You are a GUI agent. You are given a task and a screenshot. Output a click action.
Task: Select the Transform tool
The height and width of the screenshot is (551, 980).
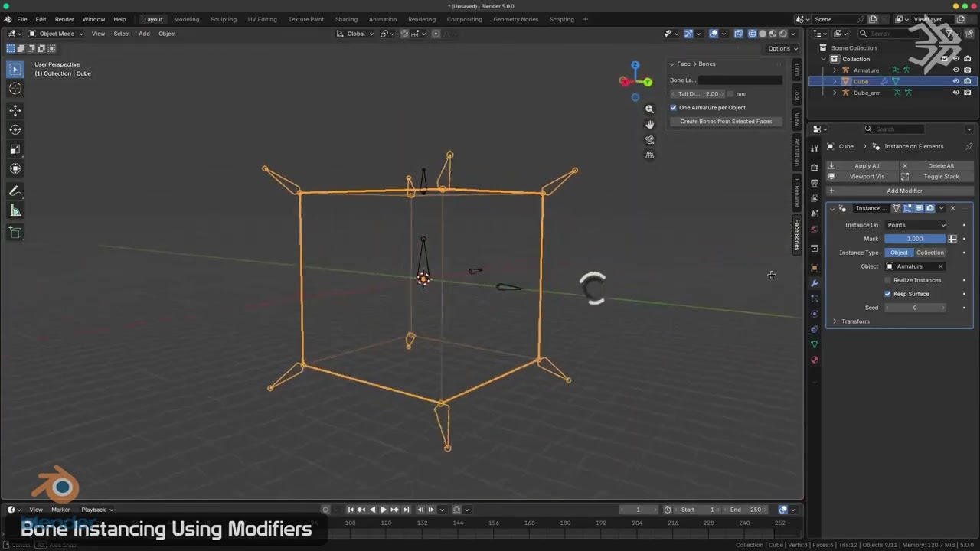(15, 168)
